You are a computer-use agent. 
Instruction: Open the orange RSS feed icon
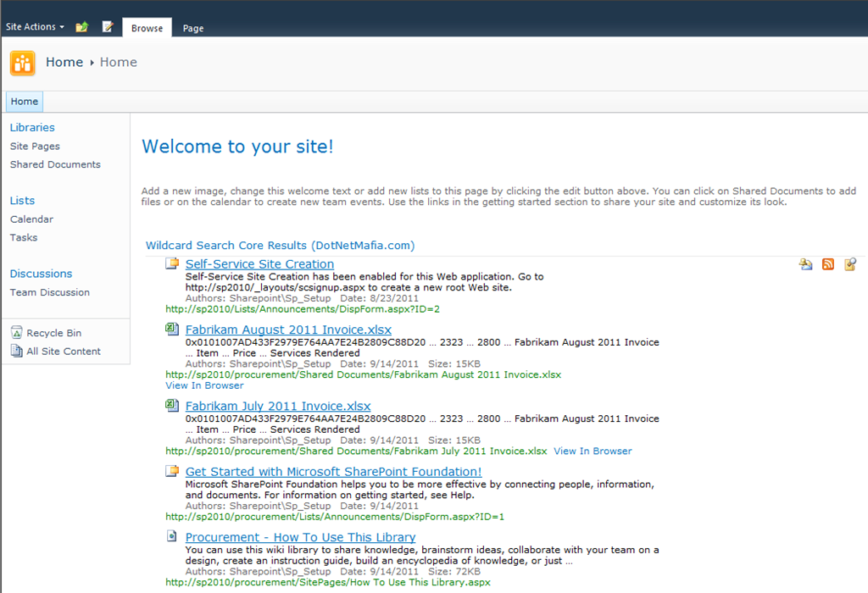[828, 264]
